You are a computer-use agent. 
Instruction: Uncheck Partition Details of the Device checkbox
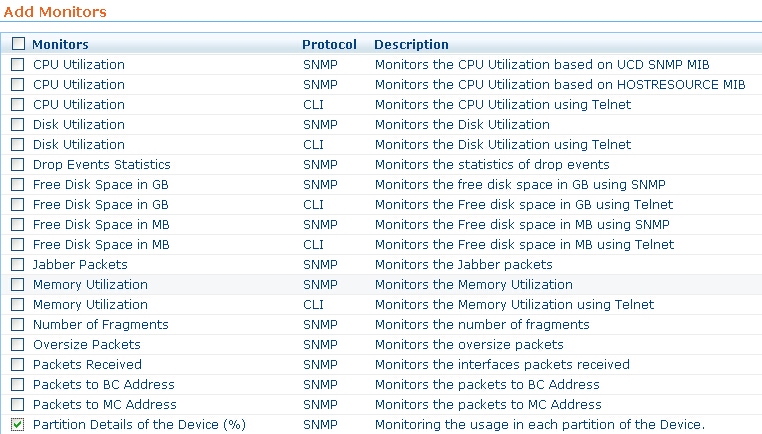click(x=18, y=424)
